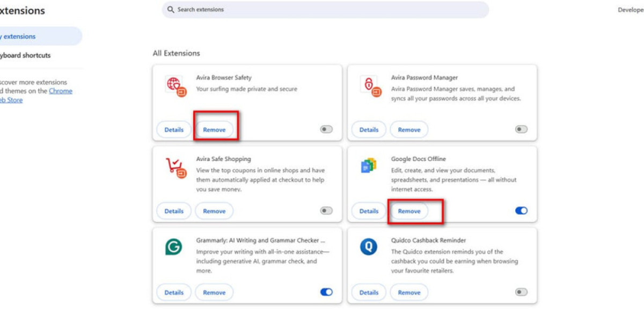Enable Avira Password Manager
This screenshot has width=644, height=322.
pos(520,129)
